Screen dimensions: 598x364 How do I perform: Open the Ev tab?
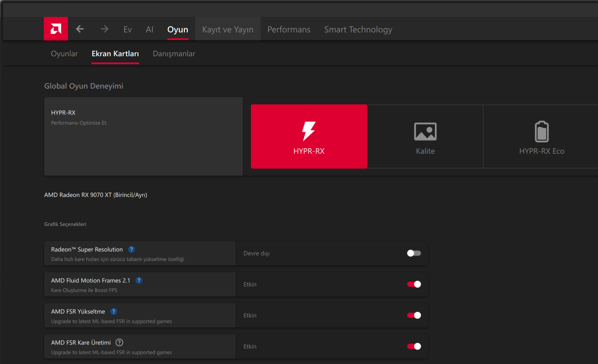pos(128,29)
